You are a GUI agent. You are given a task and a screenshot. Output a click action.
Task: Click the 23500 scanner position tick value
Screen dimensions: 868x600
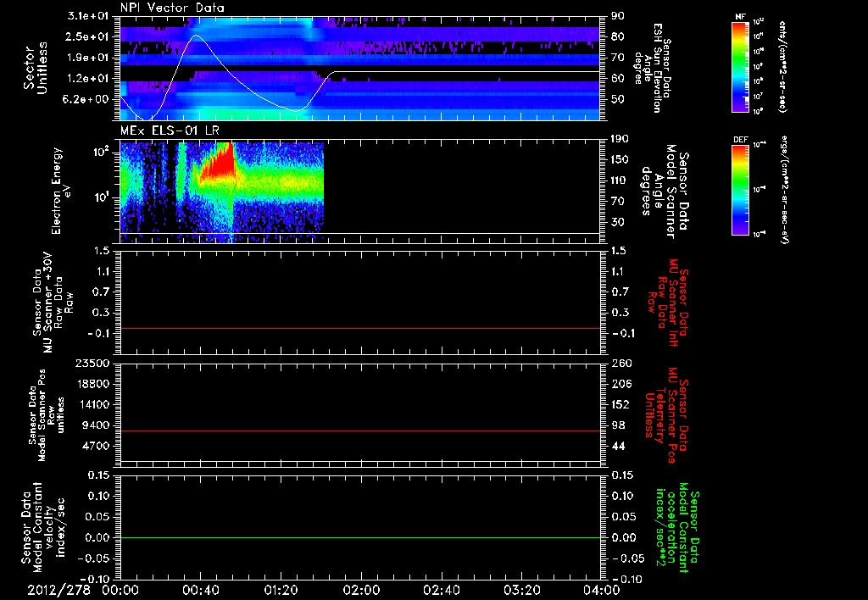coord(92,363)
